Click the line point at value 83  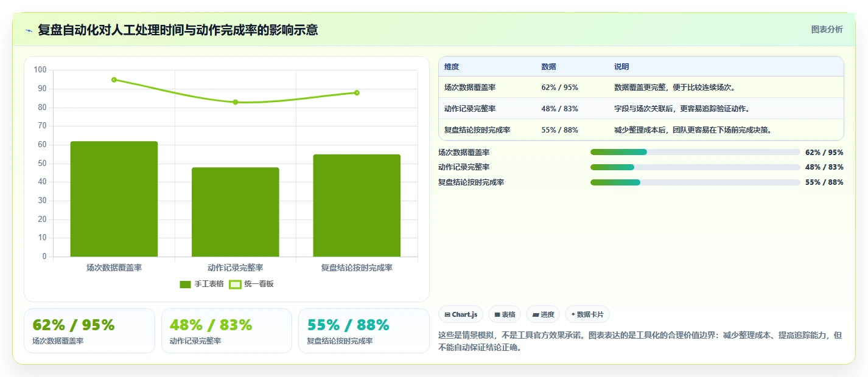pyautogui.click(x=236, y=102)
